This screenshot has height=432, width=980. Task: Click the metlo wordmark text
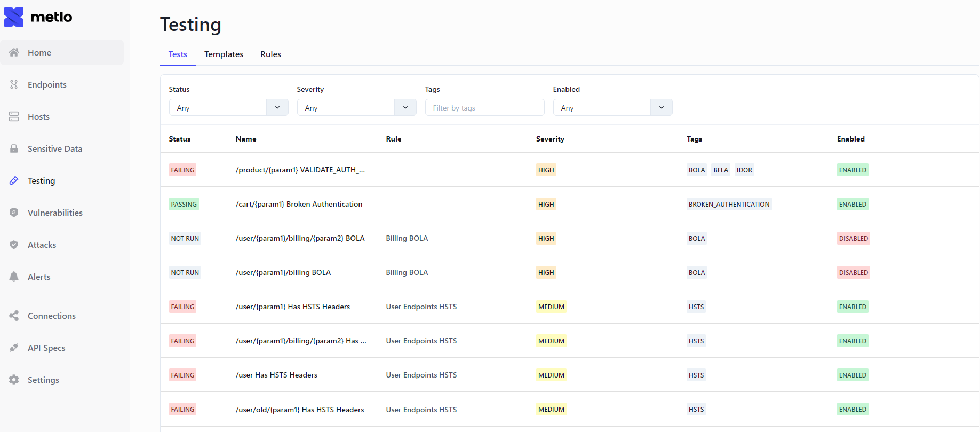51,17
